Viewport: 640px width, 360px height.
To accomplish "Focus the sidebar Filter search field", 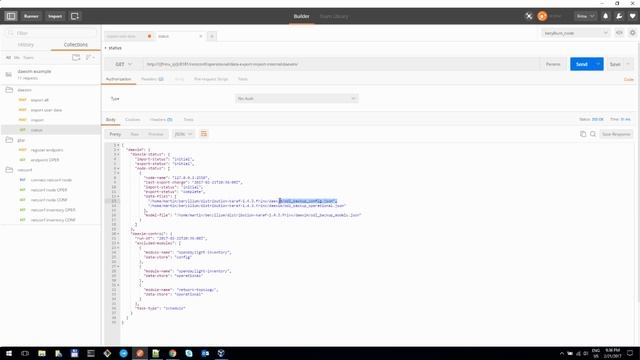I will pos(51,33).
